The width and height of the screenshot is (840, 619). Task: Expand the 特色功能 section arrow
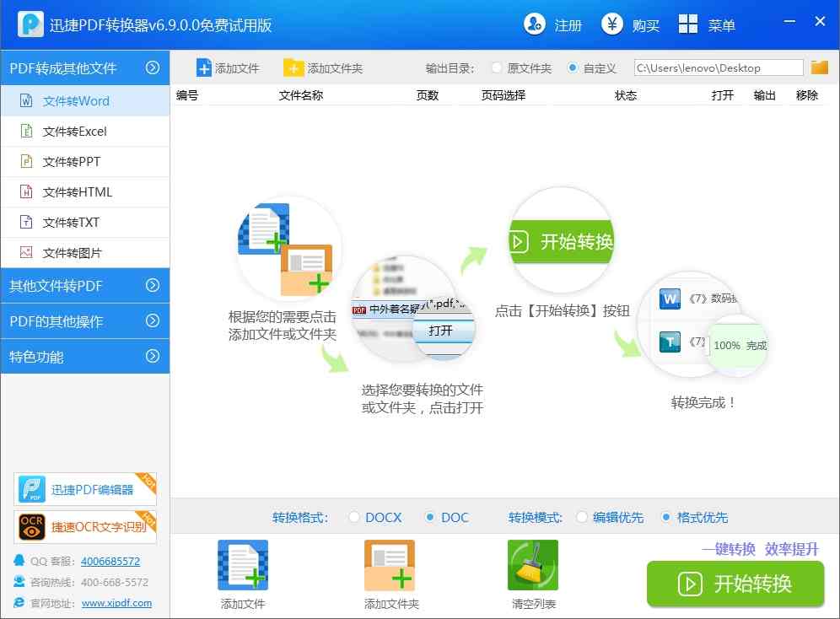pos(153,356)
